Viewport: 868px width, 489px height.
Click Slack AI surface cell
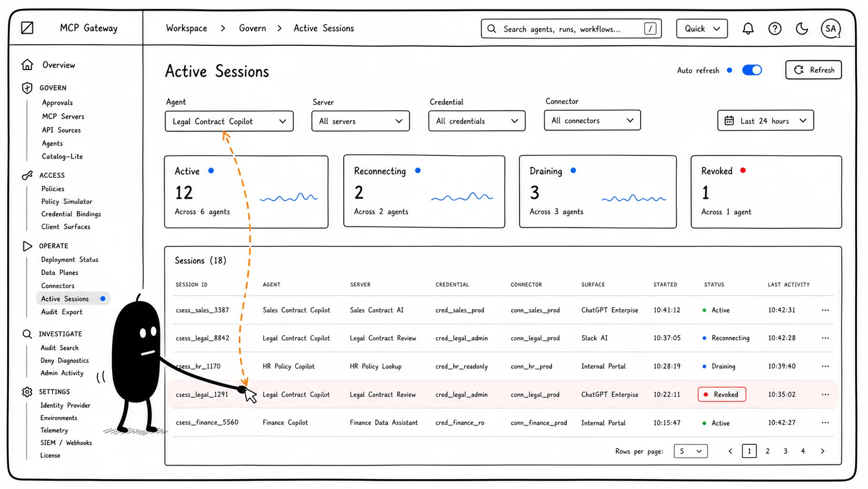(x=594, y=338)
